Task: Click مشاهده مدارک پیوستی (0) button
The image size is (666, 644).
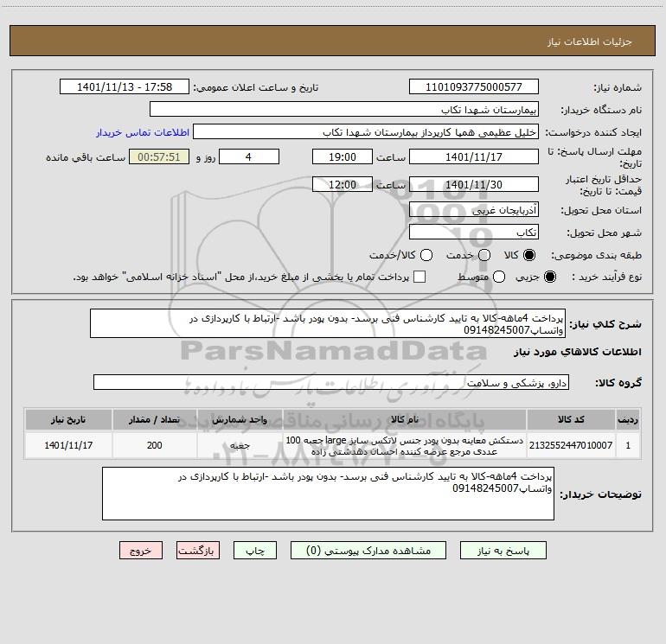Action: (368, 551)
